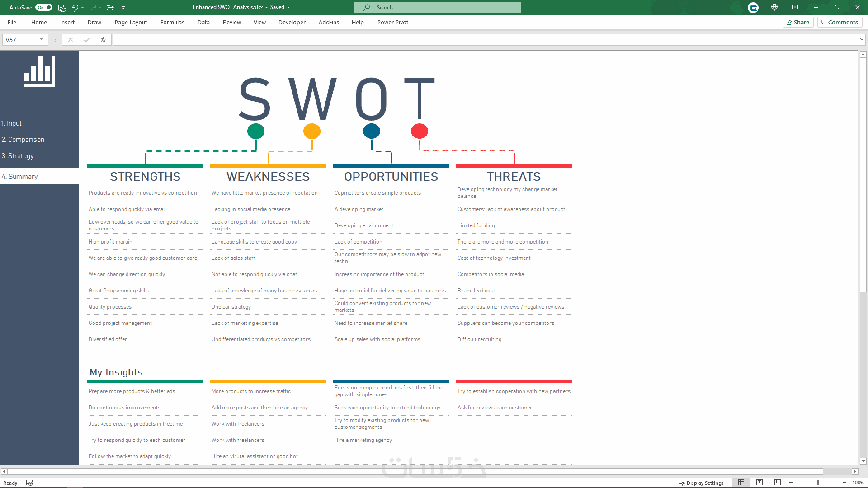The height and width of the screenshot is (488, 868).
Task: Click the macro recording status bar icon
Action: click(29, 483)
